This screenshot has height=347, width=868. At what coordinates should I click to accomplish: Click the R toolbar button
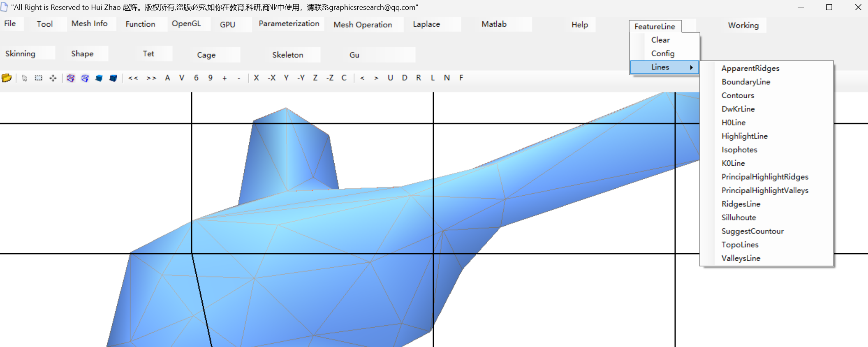click(x=419, y=78)
